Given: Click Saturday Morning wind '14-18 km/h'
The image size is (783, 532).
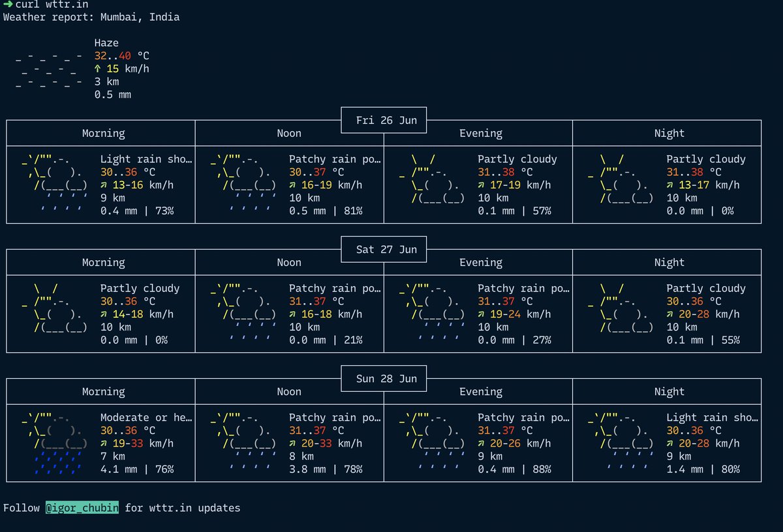Looking at the screenshot, I should (x=143, y=314).
